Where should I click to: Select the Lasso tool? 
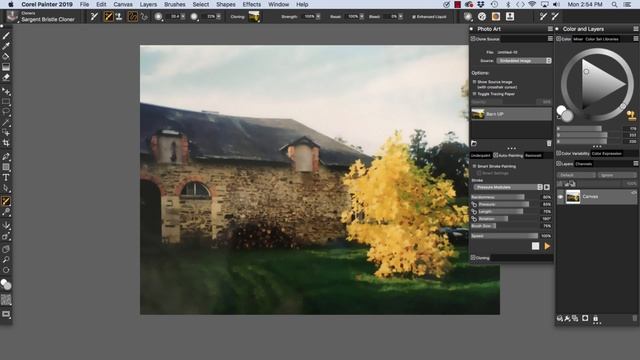pyautogui.click(x=6, y=111)
